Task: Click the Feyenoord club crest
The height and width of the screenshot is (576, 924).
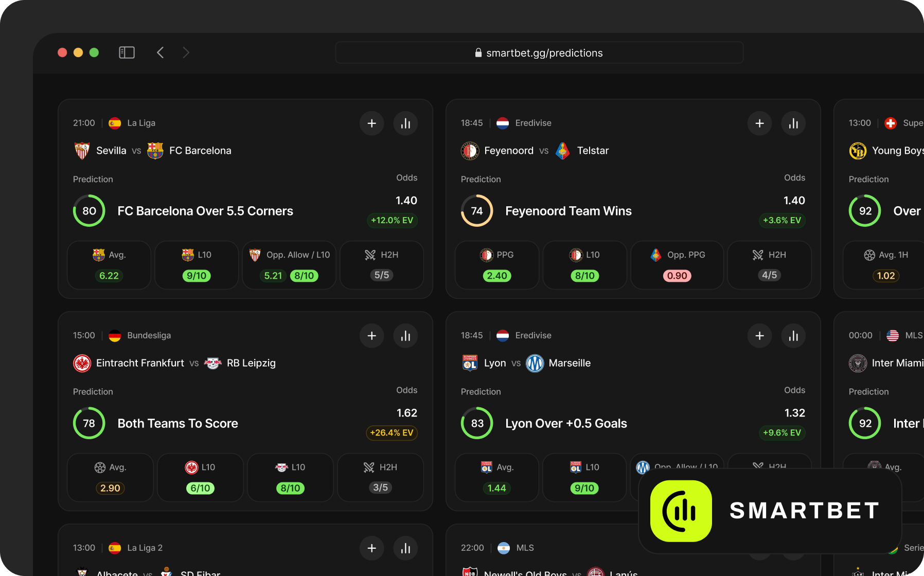Action: tap(470, 151)
